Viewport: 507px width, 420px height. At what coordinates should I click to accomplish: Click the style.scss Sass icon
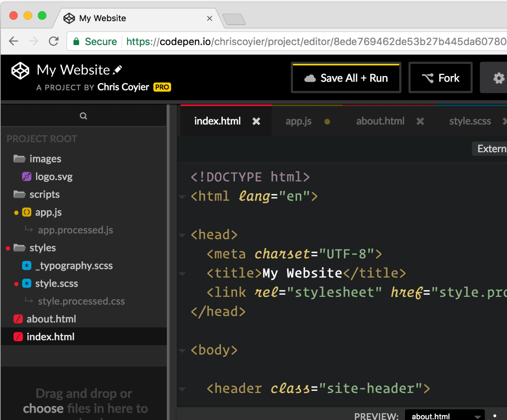click(x=27, y=283)
